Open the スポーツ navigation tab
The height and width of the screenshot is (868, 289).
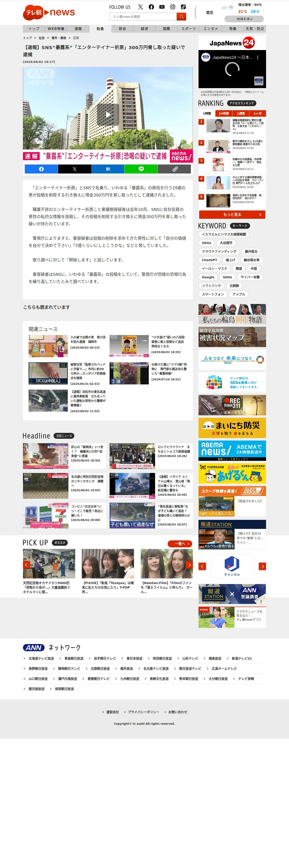[188, 29]
